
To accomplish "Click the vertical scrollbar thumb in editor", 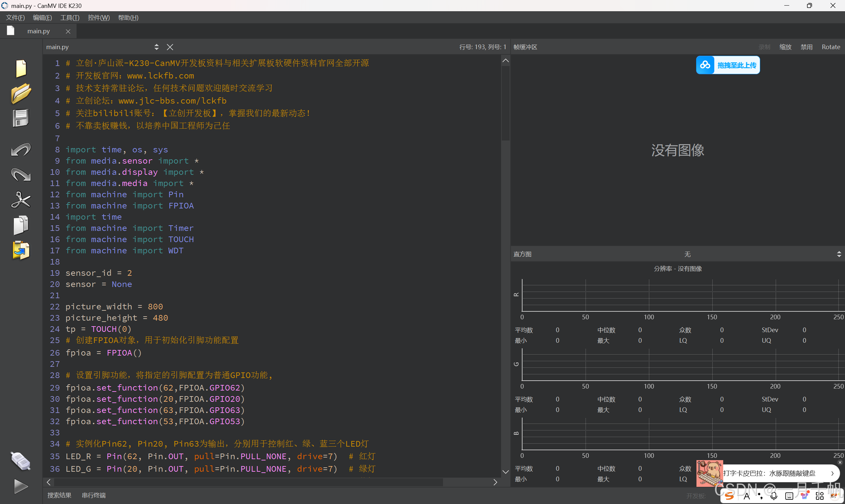I will point(505,103).
